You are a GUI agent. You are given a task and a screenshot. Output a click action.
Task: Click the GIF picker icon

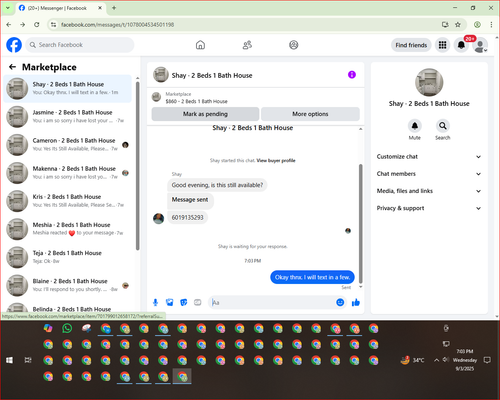click(x=198, y=302)
